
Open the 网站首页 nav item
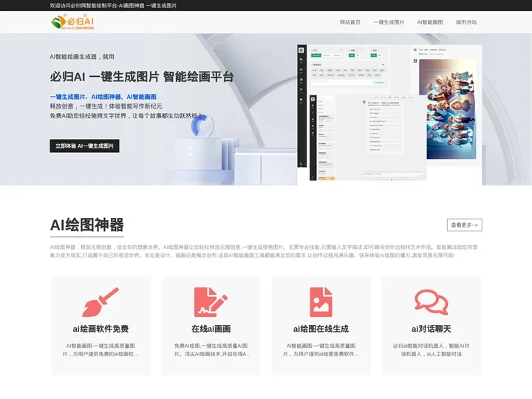pos(349,22)
